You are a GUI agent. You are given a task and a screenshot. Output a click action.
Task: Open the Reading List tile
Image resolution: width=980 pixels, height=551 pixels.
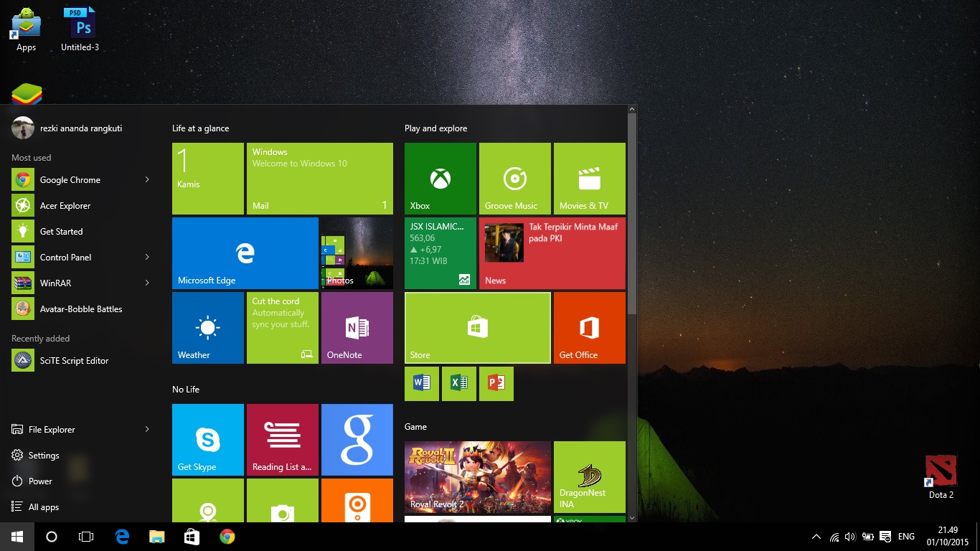282,439
